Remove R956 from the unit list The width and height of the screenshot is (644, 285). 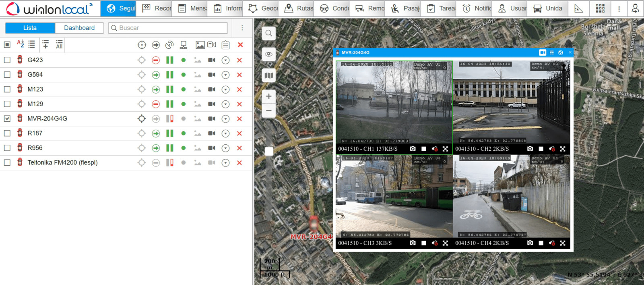239,148
